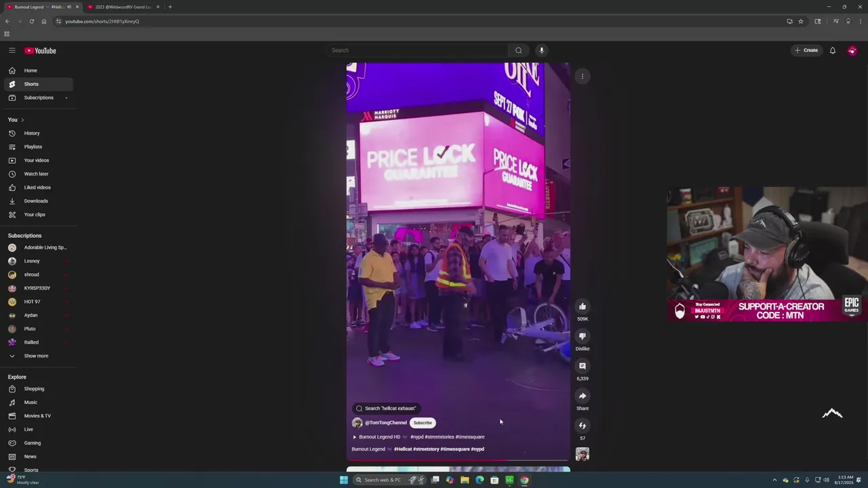Reload the page
The width and height of the screenshot is (868, 488).
[x=31, y=21]
